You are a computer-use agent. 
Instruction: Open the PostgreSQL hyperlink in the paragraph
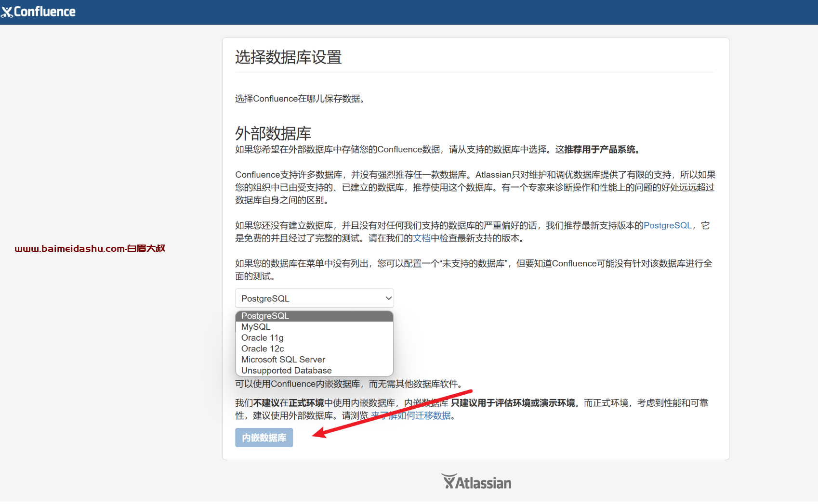(x=668, y=225)
